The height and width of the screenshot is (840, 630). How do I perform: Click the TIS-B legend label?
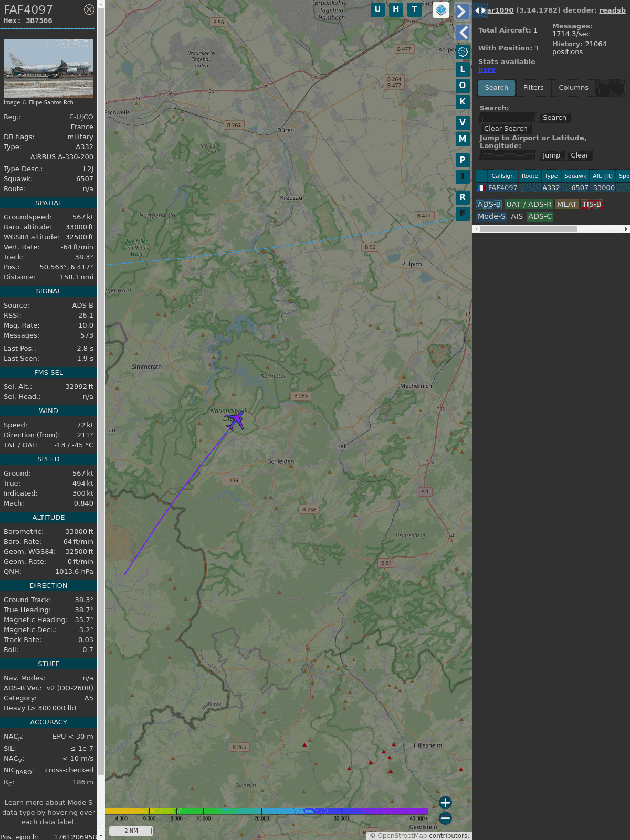click(592, 205)
